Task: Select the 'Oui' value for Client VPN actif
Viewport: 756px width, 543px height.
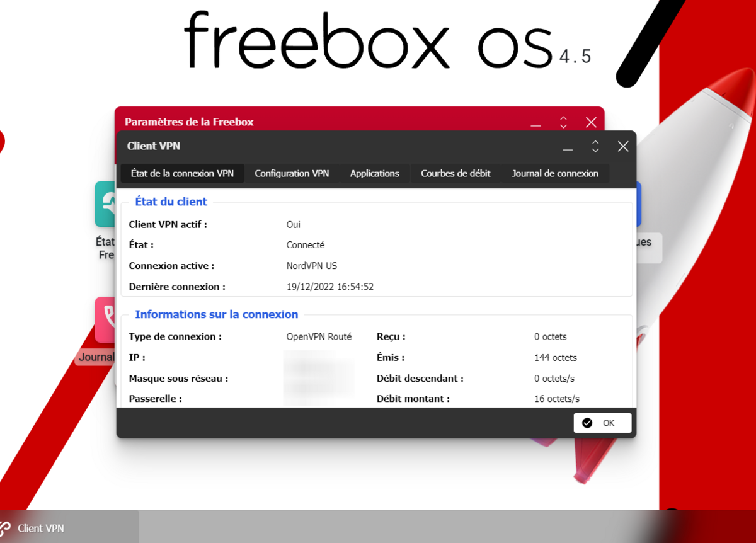Action: [x=294, y=224]
